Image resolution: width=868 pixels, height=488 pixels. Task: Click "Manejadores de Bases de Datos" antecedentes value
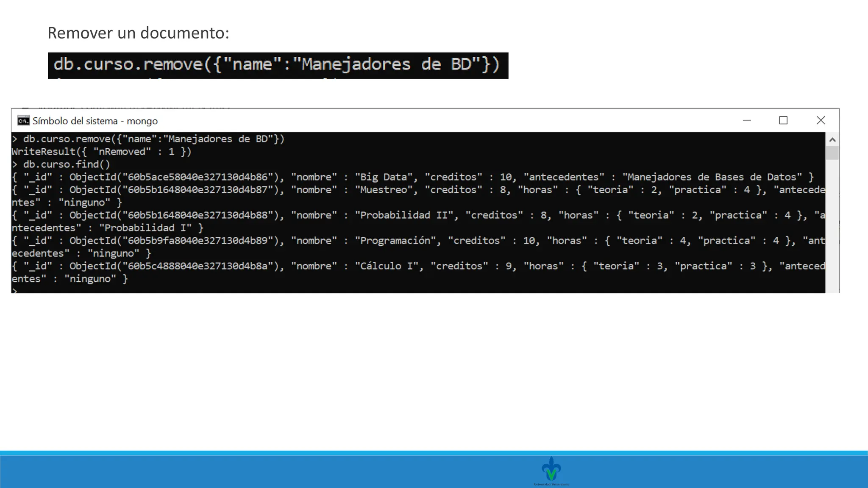tap(712, 177)
